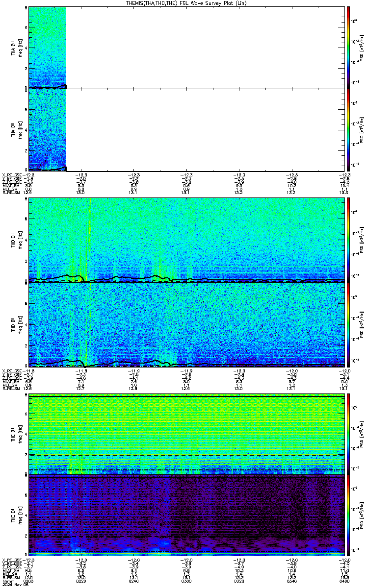Click the 0400 time tick label
Image resolution: width=368 pixels, height=588 pixels.
pyautogui.click(x=343, y=581)
